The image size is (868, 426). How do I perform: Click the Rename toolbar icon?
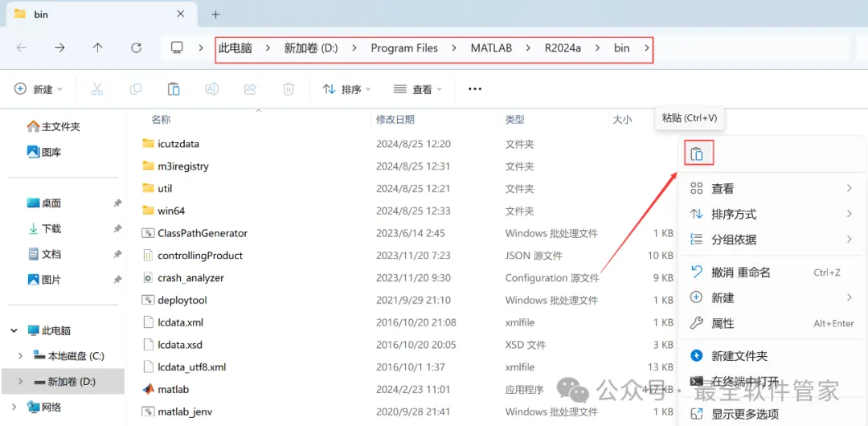(212, 89)
